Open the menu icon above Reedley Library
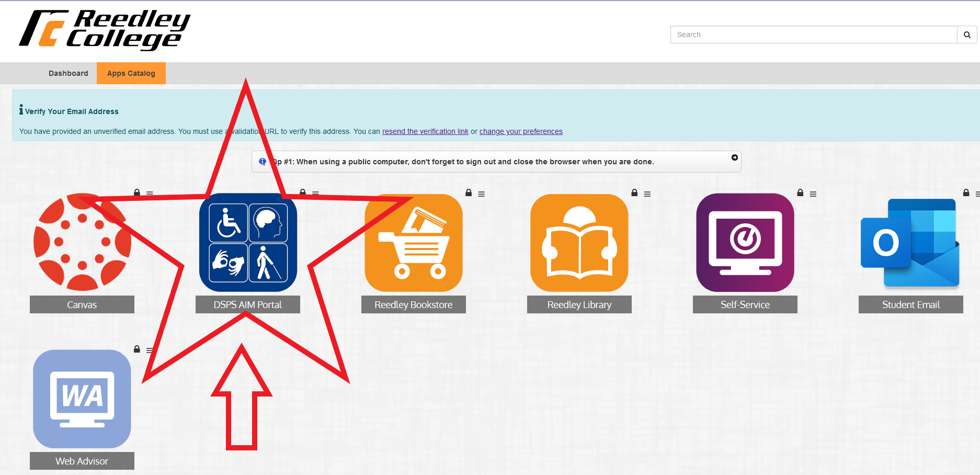The image size is (980, 475). tap(647, 194)
